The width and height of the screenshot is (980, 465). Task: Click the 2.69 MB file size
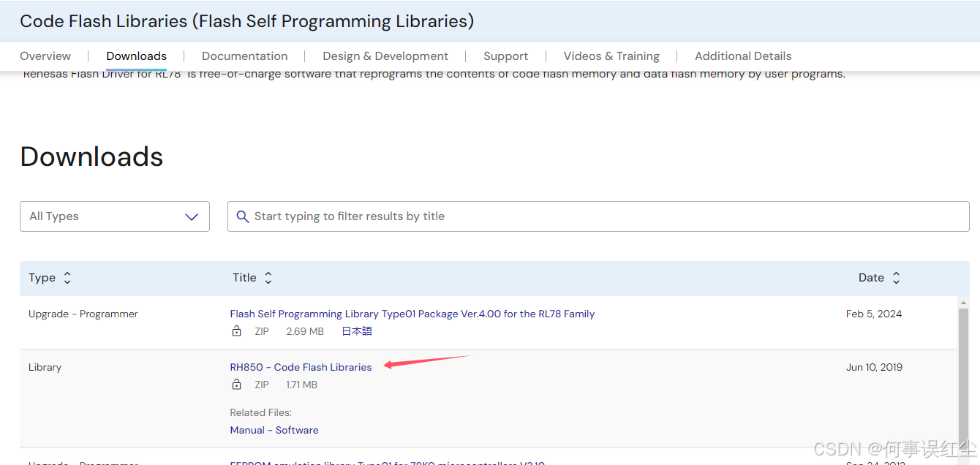click(305, 331)
